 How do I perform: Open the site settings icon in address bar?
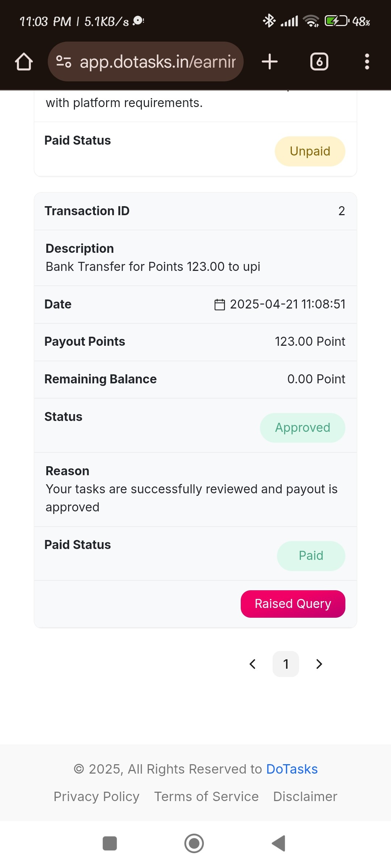pos(64,62)
